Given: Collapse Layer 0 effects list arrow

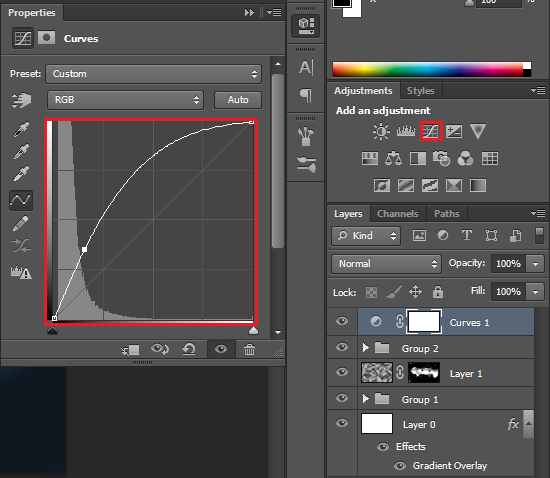Looking at the screenshot, I should (529, 423).
